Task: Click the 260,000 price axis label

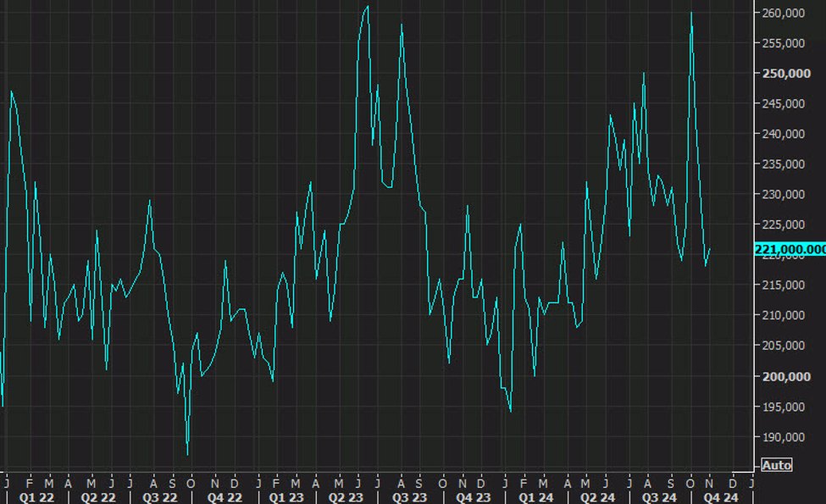Action: tap(782, 13)
